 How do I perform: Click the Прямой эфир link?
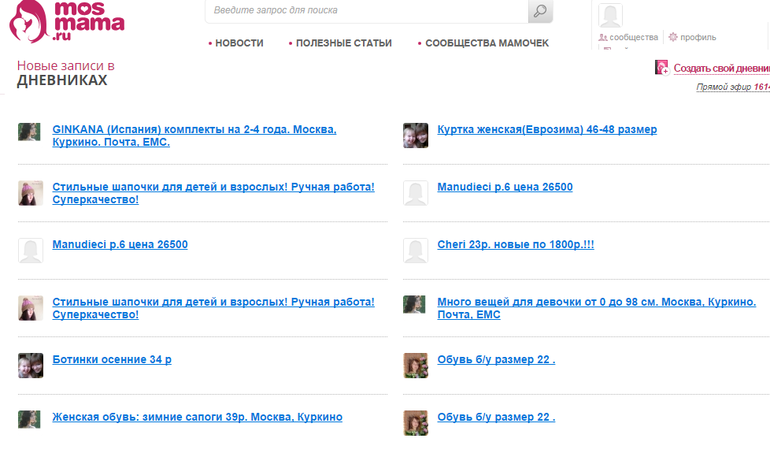(725, 87)
